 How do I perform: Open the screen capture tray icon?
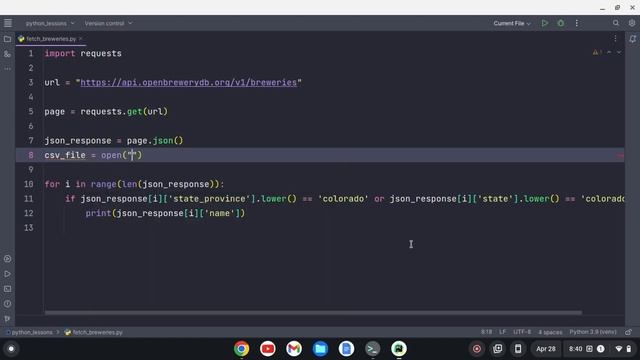498,349
